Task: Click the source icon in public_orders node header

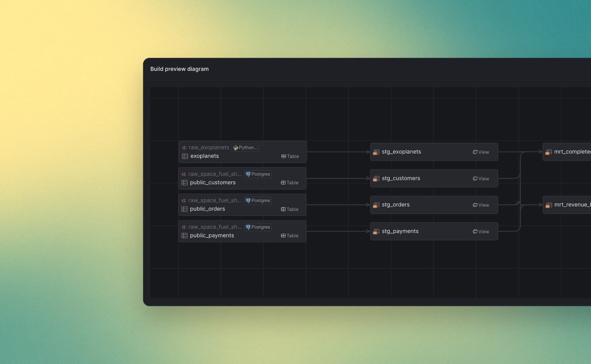Action: [184, 200]
